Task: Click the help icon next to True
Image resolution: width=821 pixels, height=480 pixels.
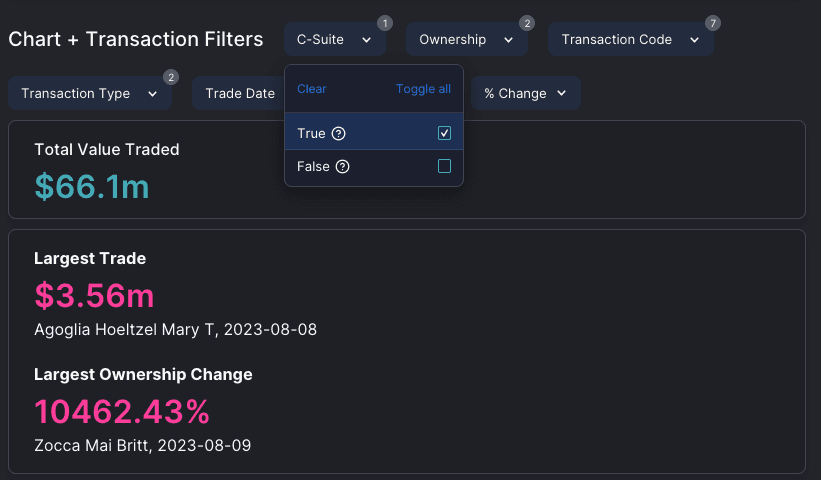Action: click(339, 133)
